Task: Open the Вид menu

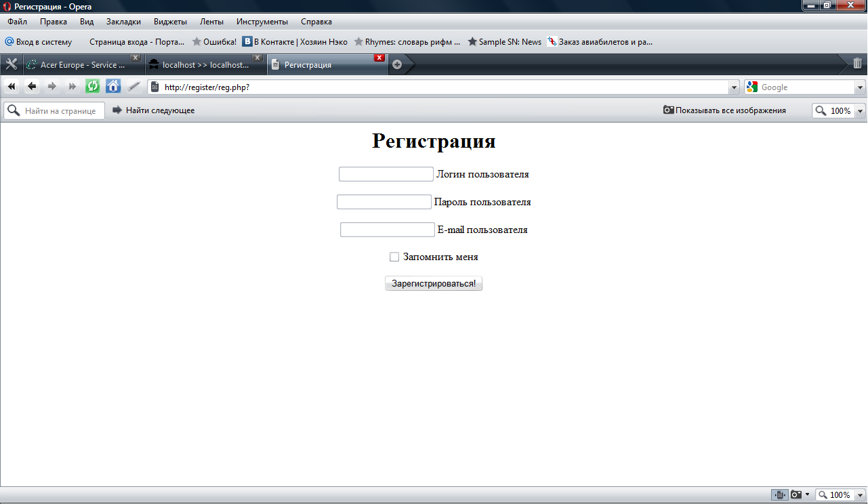Action: 87,22
